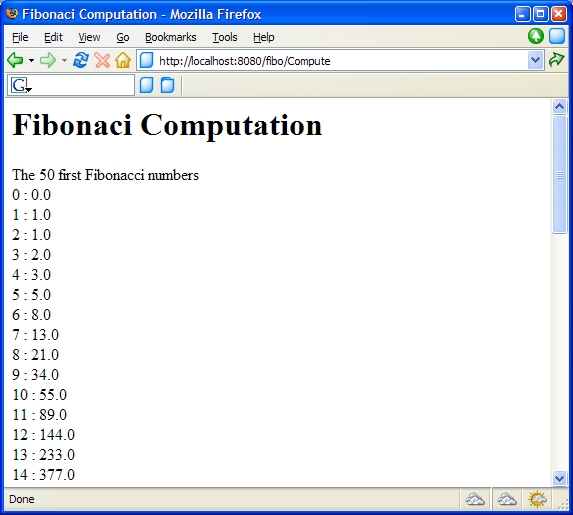This screenshot has height=515, width=573.
Task: Reload the page with the refresh icon
Action: [x=81, y=60]
